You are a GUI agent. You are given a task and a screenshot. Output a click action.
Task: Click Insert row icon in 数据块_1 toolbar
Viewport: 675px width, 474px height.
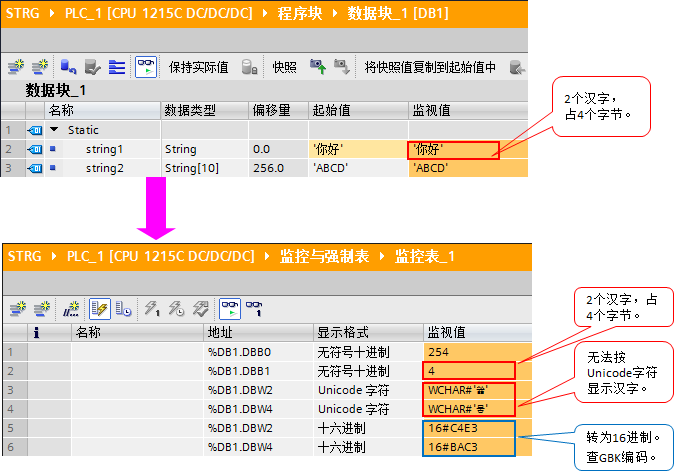coord(16,67)
